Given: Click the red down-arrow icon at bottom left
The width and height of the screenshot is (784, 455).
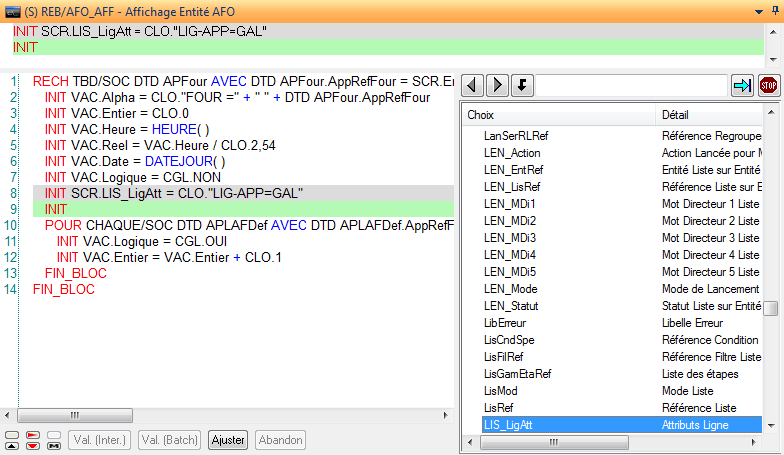Looking at the screenshot, I should (x=33, y=446).
